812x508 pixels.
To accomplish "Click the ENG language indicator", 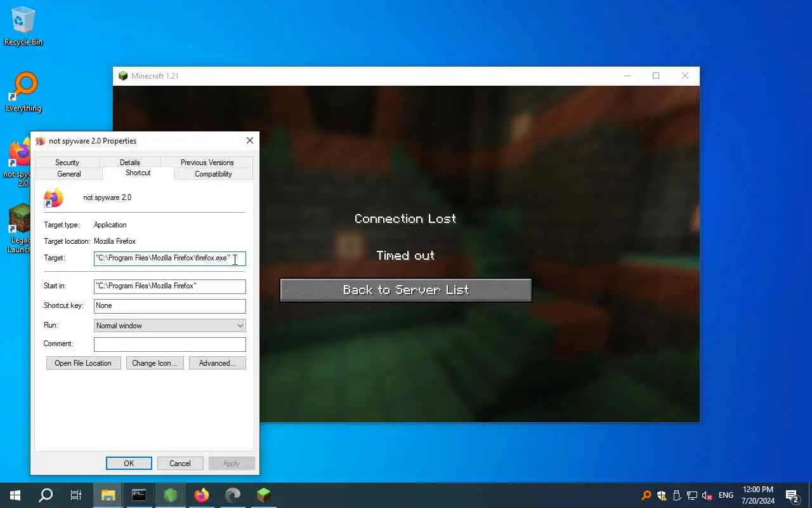I will tap(726, 495).
